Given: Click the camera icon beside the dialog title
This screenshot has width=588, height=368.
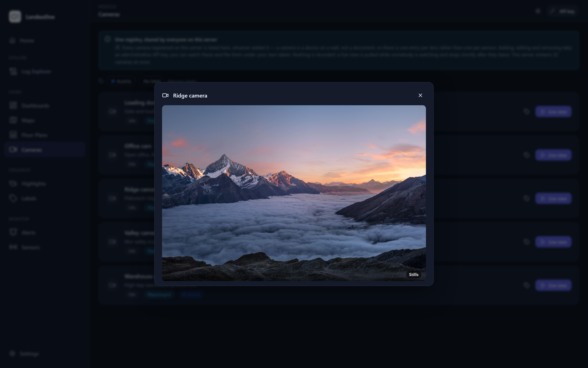Looking at the screenshot, I should [165, 95].
